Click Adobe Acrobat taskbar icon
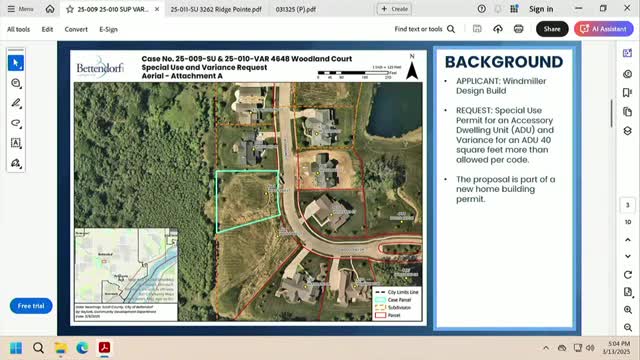The image size is (640, 360). pyautogui.click(x=104, y=348)
